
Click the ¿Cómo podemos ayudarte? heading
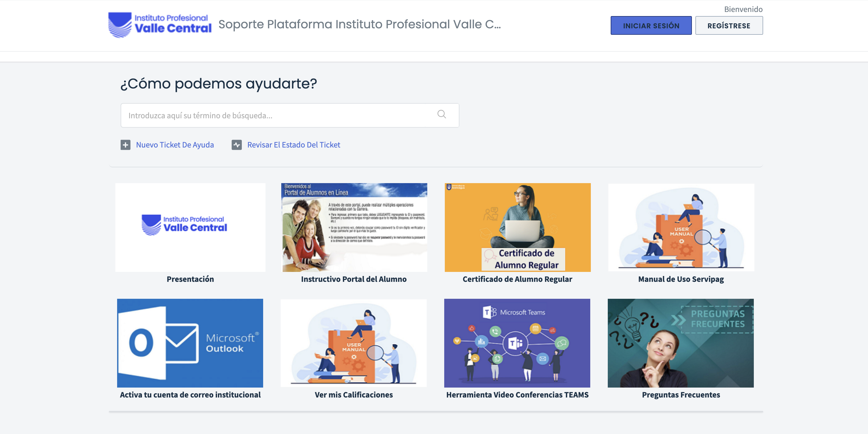pos(219,84)
